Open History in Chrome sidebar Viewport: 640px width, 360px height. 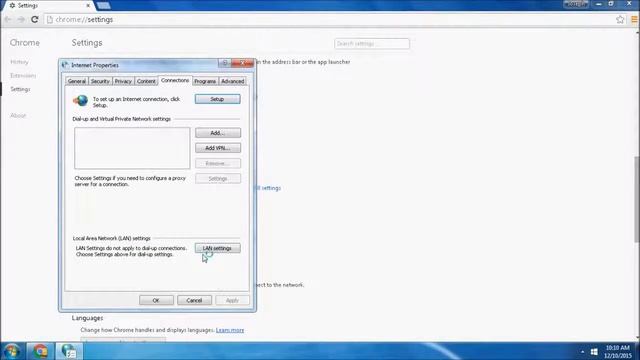(19, 62)
